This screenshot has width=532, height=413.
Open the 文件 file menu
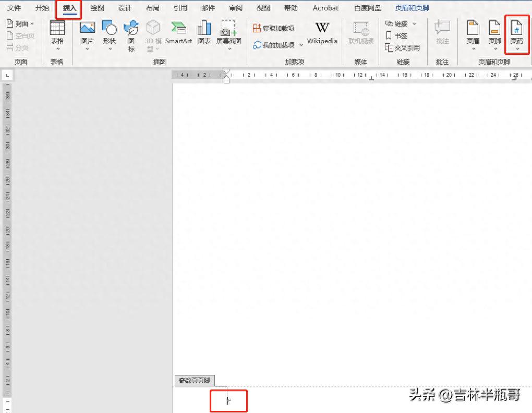point(14,8)
